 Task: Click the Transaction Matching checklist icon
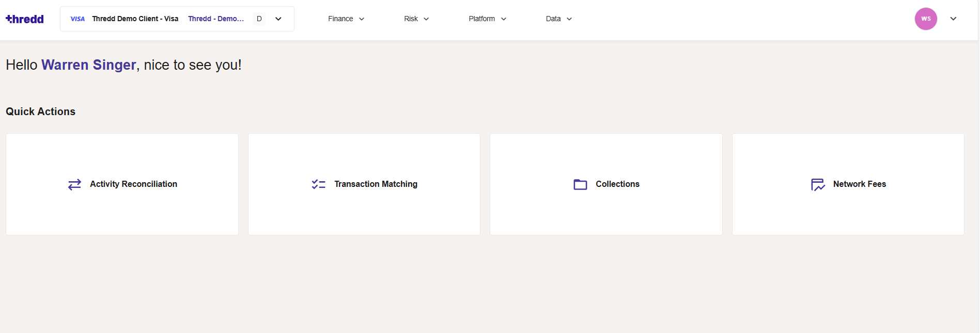tap(319, 184)
